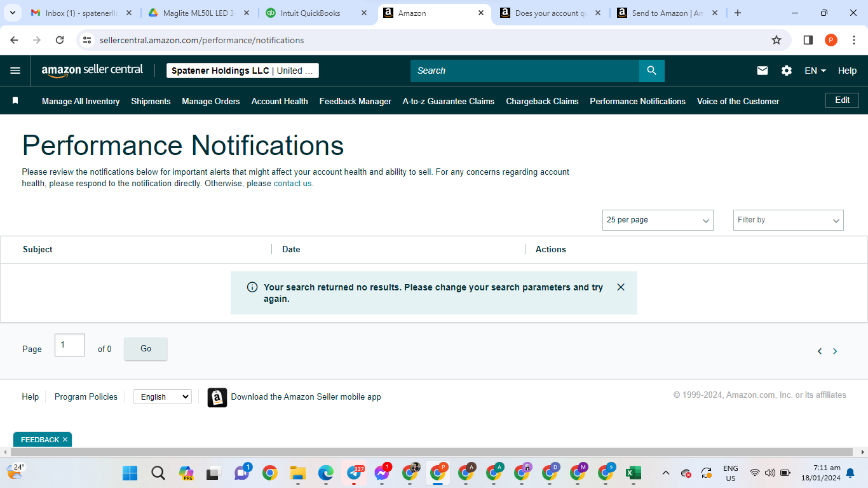The width and height of the screenshot is (868, 488).
Task: Close the Intuit QuickBooks tab
Action: coord(363,13)
